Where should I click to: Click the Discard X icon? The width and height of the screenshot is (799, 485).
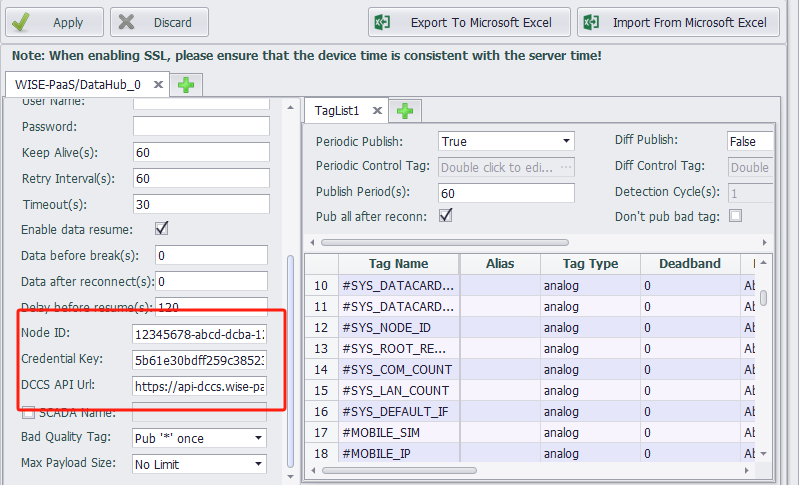126,22
